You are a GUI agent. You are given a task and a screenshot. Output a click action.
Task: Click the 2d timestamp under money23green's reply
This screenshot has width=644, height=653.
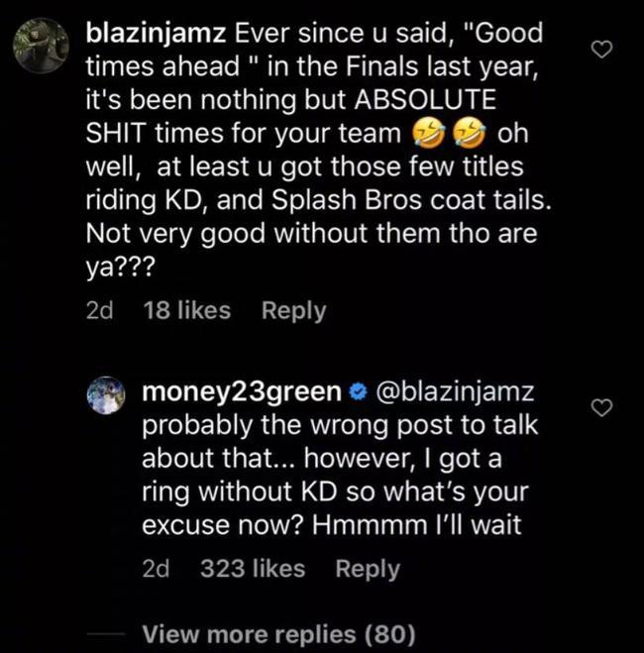click(157, 569)
